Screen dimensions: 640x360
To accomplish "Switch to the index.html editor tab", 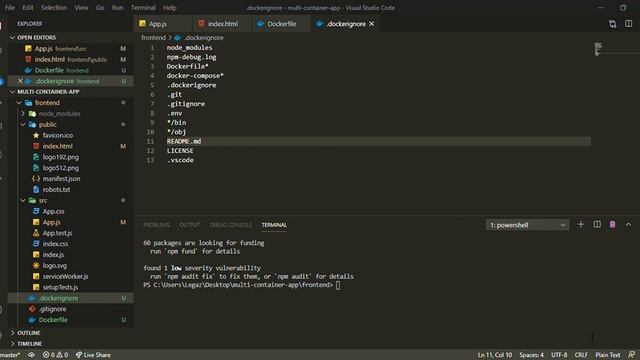I will point(222,24).
